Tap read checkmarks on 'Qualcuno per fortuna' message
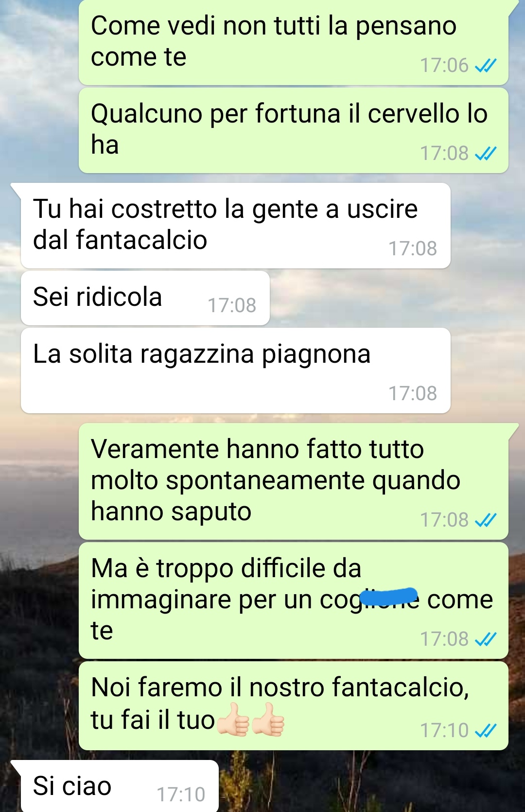This screenshot has width=525, height=812. coord(486,153)
